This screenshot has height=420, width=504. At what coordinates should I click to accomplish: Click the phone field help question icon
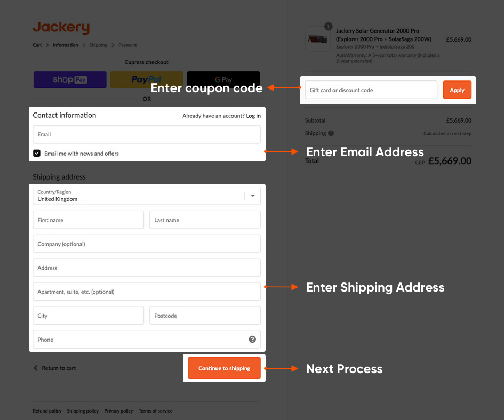[x=252, y=340]
